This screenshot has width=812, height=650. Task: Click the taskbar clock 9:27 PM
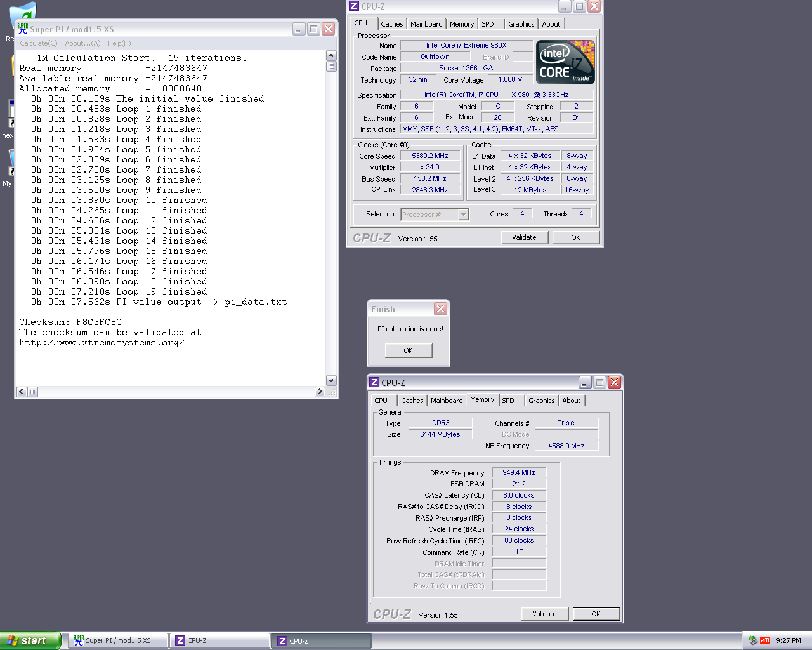(x=789, y=640)
